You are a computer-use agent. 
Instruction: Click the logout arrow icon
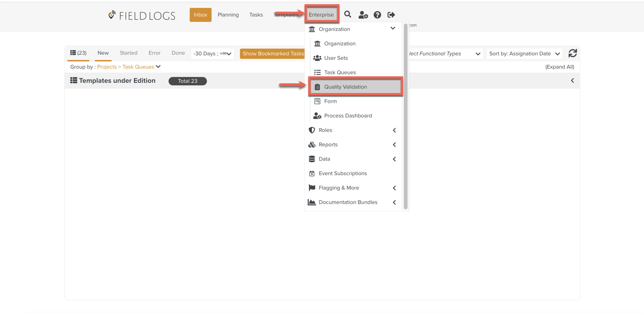click(x=391, y=15)
